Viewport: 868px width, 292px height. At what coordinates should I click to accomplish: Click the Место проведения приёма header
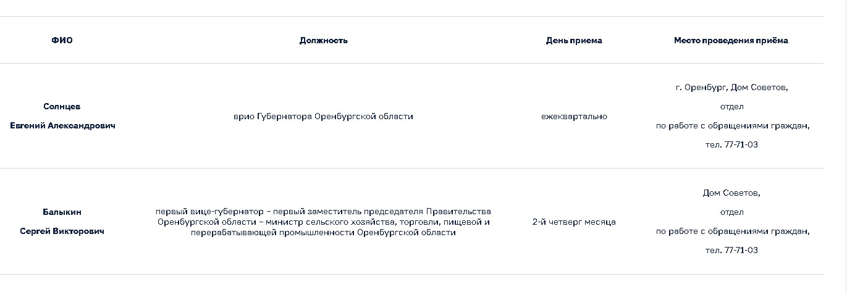[731, 41]
